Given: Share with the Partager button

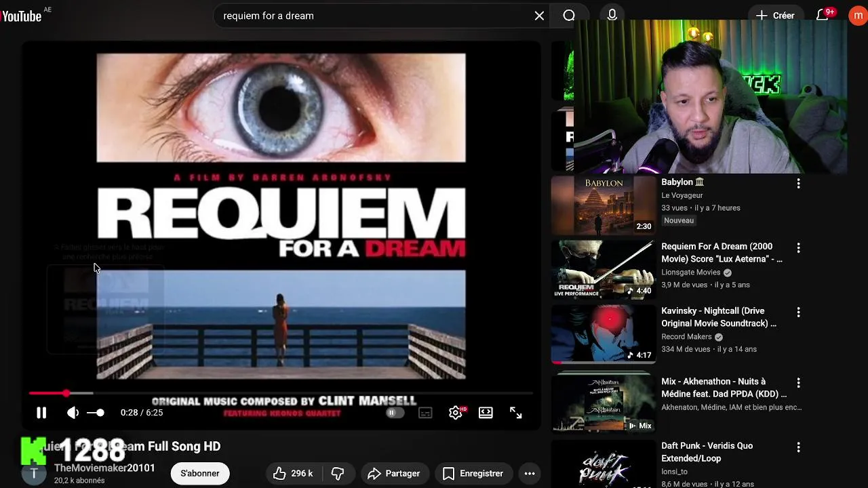Looking at the screenshot, I should click(394, 473).
